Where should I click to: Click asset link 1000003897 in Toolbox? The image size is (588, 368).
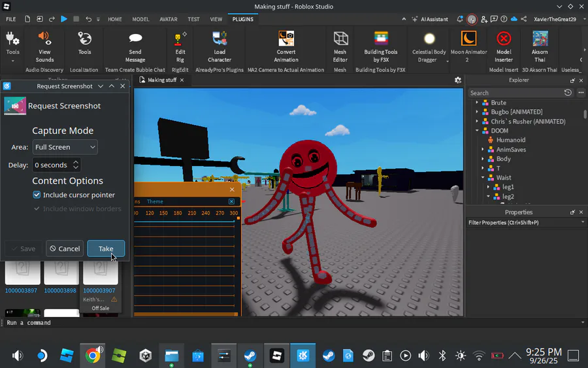[x=21, y=290]
